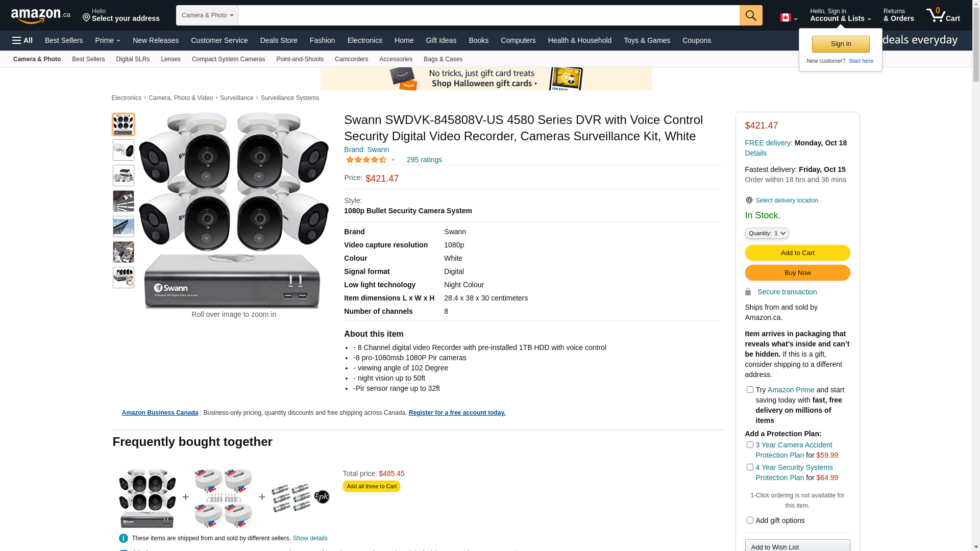Tick the Add gift options checkbox
980x551 pixels.
pos(750,520)
